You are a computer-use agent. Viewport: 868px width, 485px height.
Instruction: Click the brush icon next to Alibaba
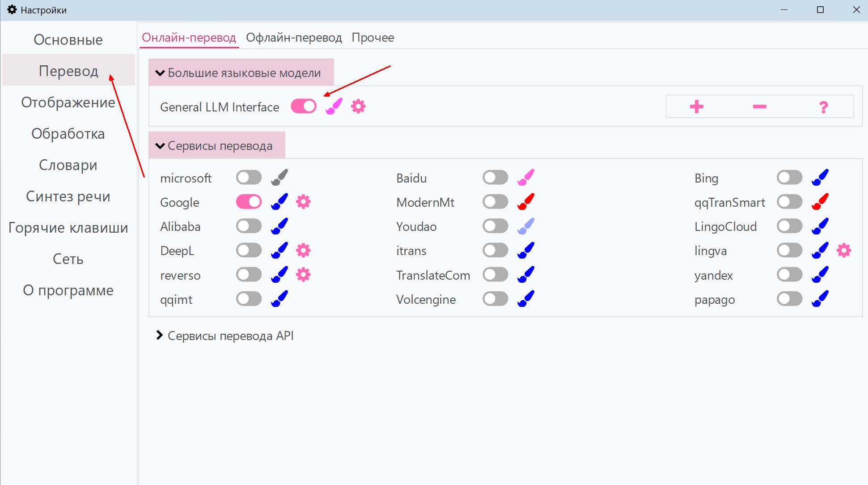[x=279, y=226]
